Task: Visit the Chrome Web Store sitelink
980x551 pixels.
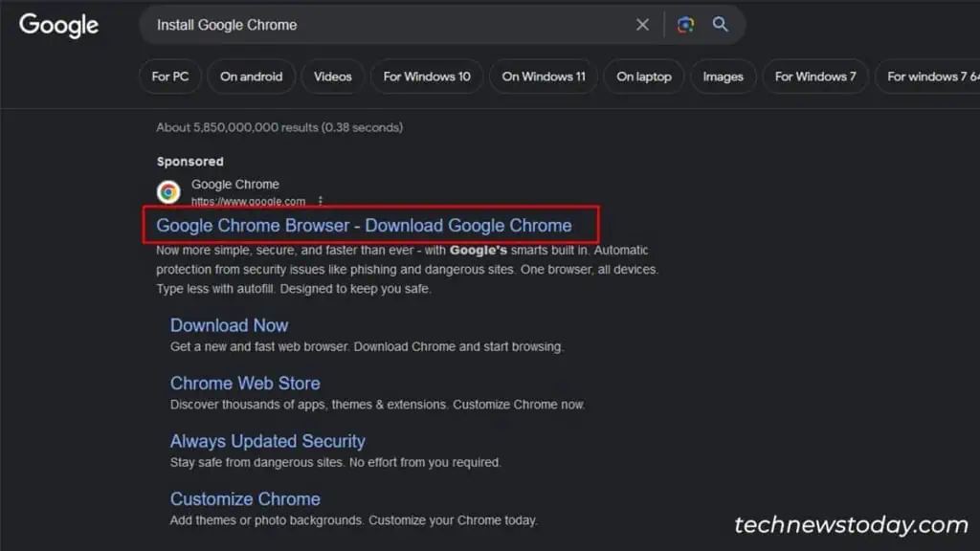Action: (245, 383)
